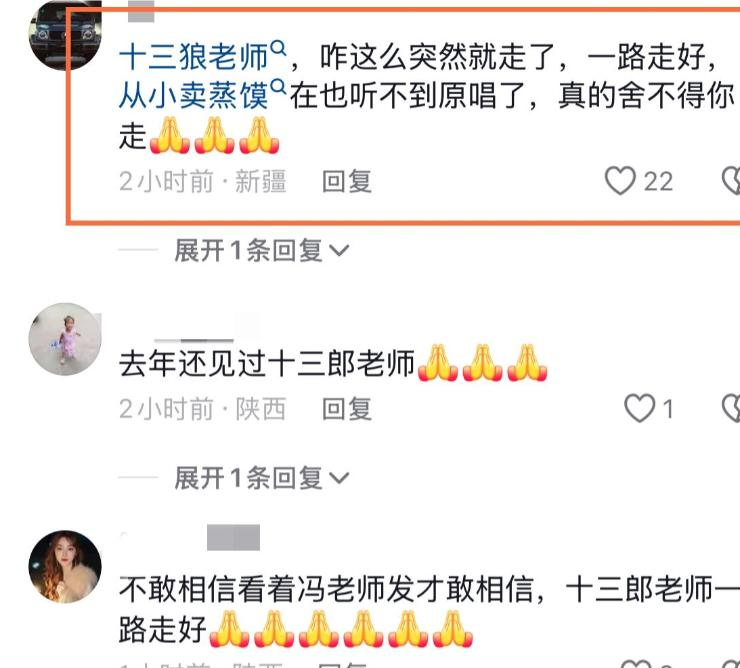Screen dimensions: 740x668
Task: Tap search icon after 从小卖蒸馍
Action: pyautogui.click(x=279, y=87)
